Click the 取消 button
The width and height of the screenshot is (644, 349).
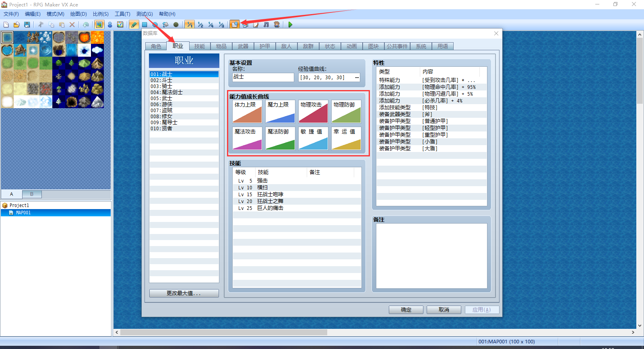pos(444,310)
